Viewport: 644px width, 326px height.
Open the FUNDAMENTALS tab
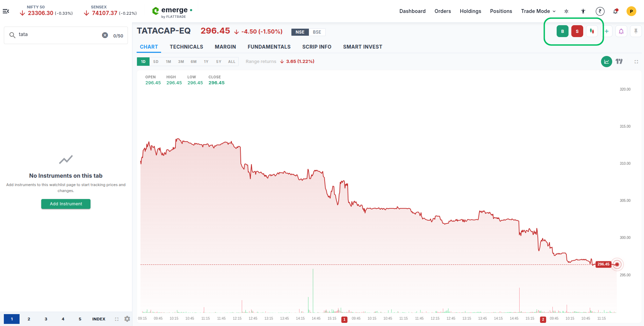(x=269, y=47)
